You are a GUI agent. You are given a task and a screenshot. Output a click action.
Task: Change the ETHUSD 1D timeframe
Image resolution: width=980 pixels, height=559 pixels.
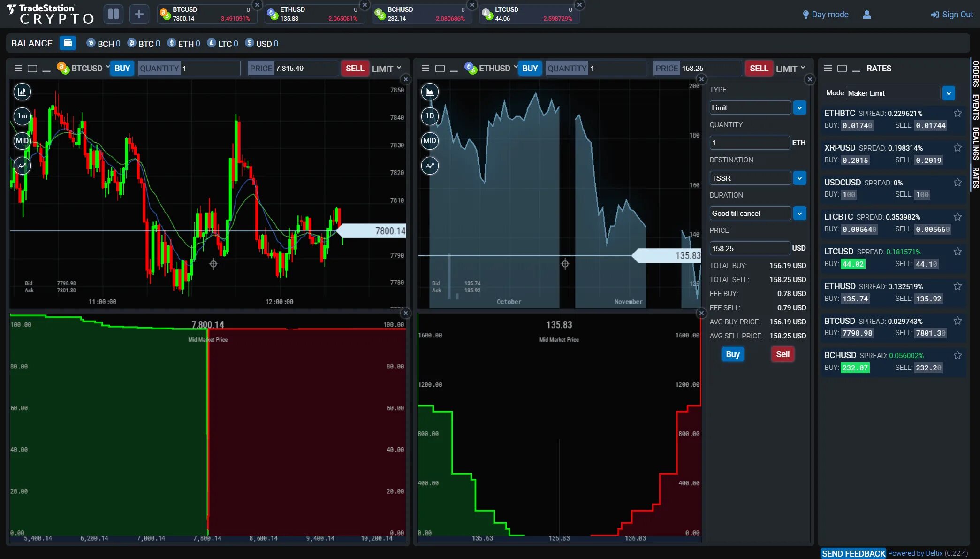pos(430,116)
